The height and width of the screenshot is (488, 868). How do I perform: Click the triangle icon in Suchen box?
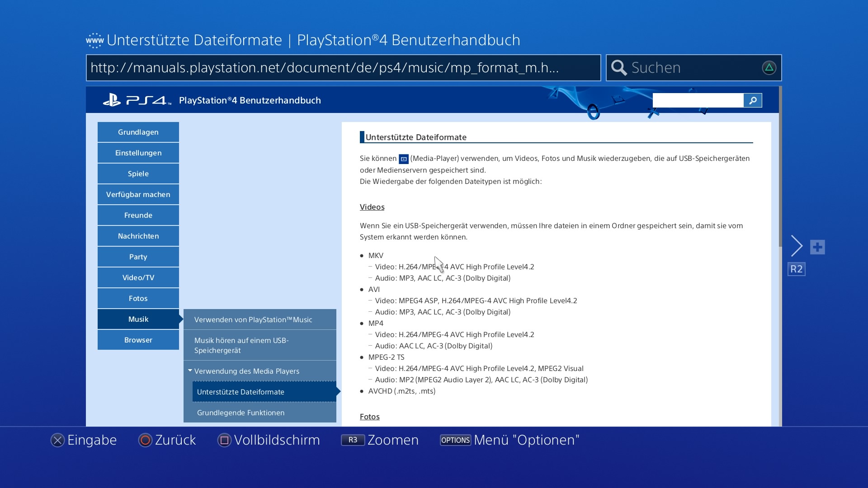(769, 68)
